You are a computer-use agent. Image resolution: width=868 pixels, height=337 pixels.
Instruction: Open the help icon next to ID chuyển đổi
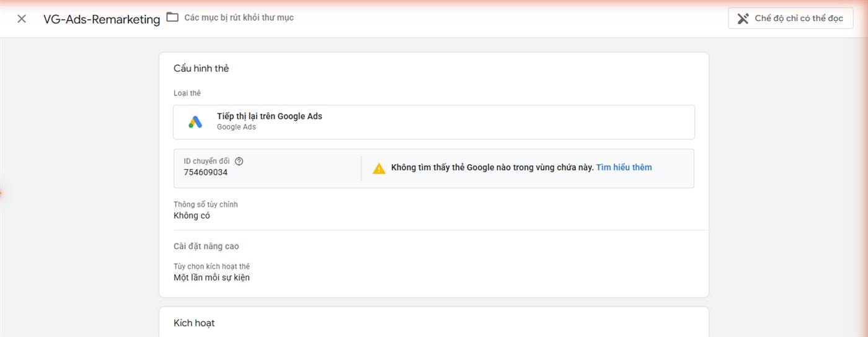239,161
